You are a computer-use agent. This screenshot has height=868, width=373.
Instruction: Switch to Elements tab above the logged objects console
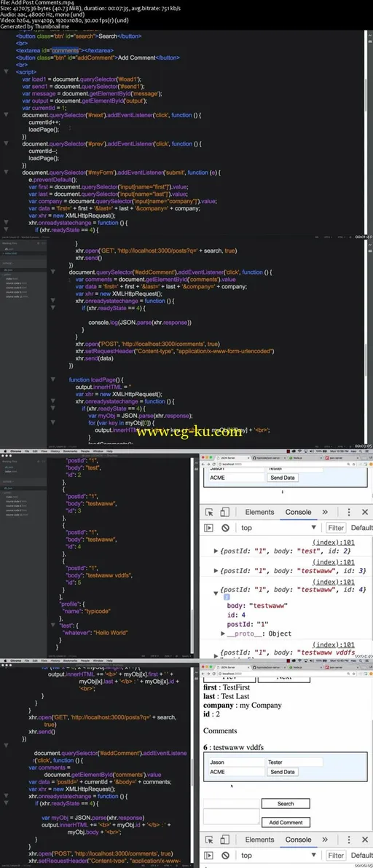[x=259, y=512]
